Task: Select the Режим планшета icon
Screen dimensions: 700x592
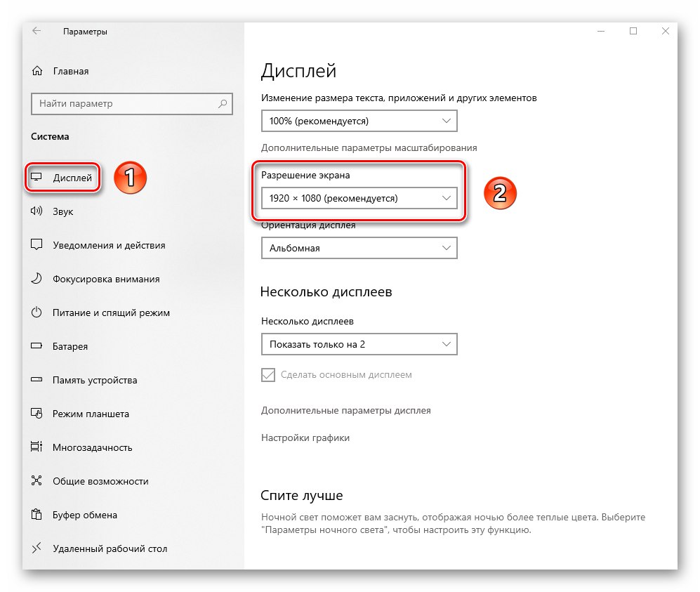Action: (37, 414)
